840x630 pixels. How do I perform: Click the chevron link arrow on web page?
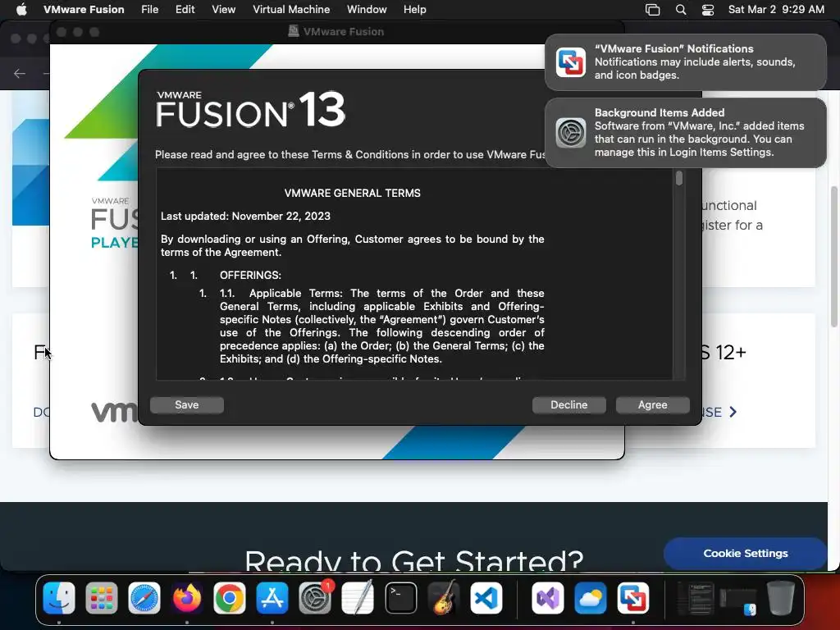click(x=733, y=412)
